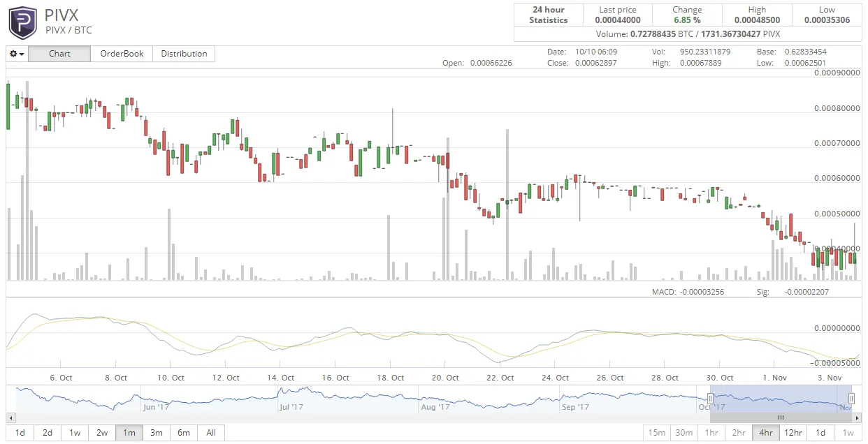This screenshot has width=868, height=444.
Task: Click the 24 hour Statistics label
Action: click(549, 15)
